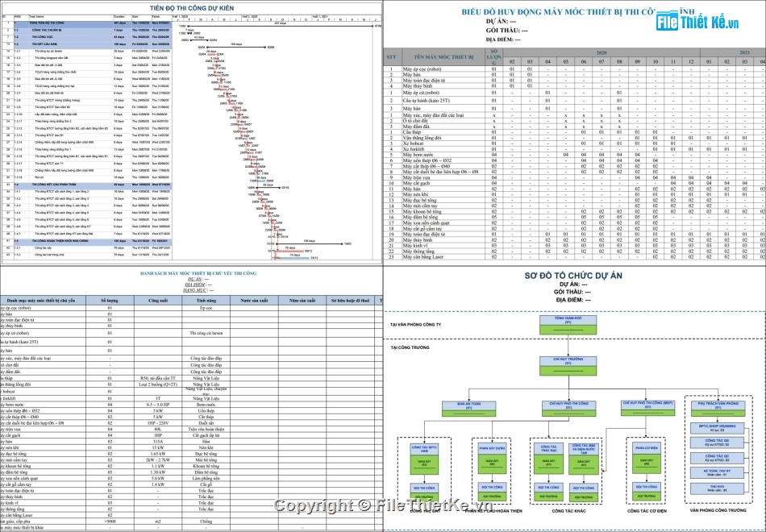Click the title SƠ ĐỒ TỔ CHỨC DỰ ÁN
766x532 pixels.
click(x=573, y=276)
